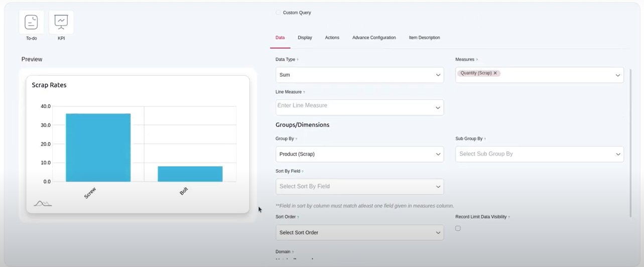Expand the Select Sub Group By dropdown
This screenshot has height=267, width=644.
539,154
